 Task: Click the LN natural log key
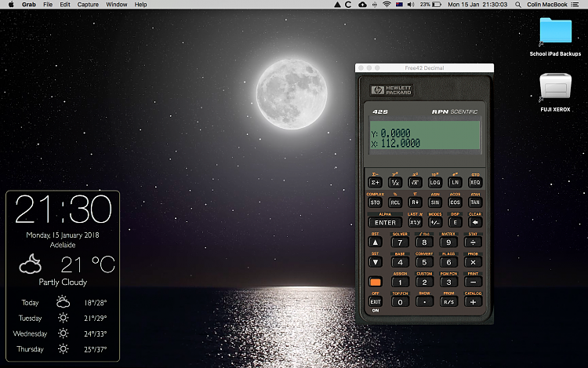click(455, 182)
